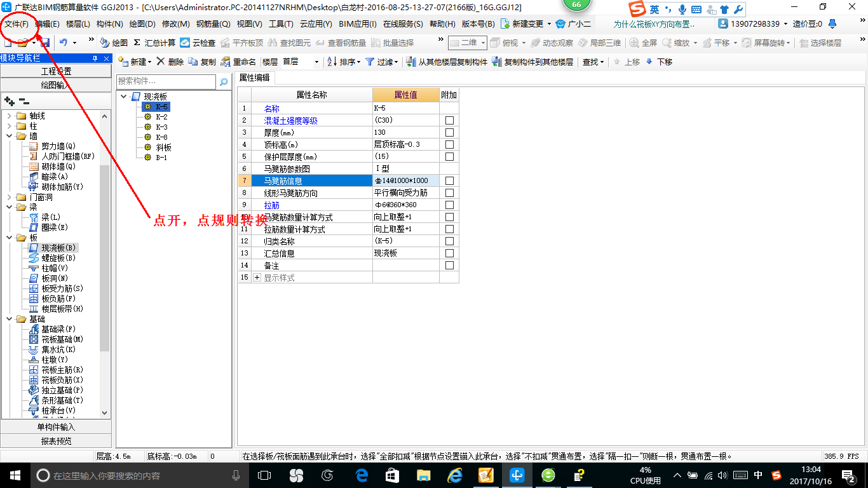Viewport: 868px width, 488px height.
Task: Tick 附加 checkbox for 归类名称
Action: (x=449, y=241)
